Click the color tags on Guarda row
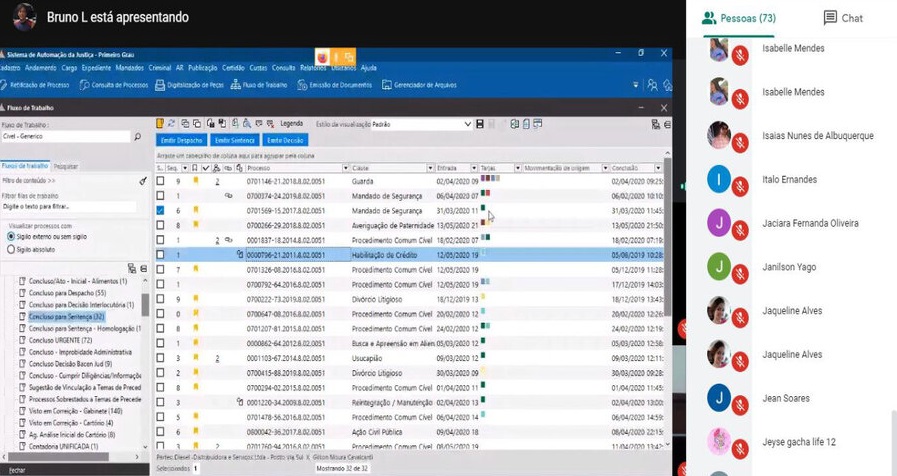Image resolution: width=897 pixels, height=476 pixels. [x=490, y=179]
